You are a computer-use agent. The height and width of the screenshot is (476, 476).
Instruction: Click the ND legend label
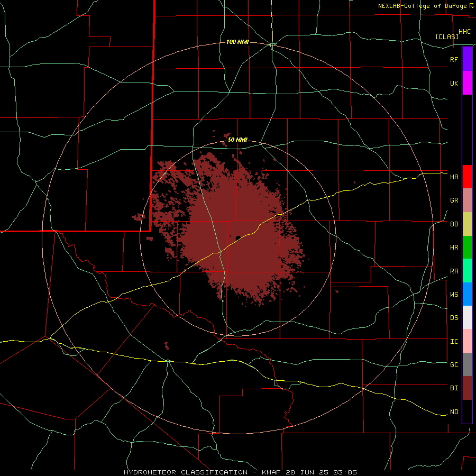[454, 412]
